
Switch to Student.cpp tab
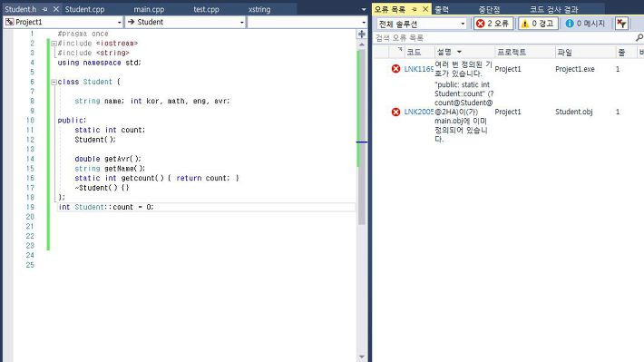point(84,9)
